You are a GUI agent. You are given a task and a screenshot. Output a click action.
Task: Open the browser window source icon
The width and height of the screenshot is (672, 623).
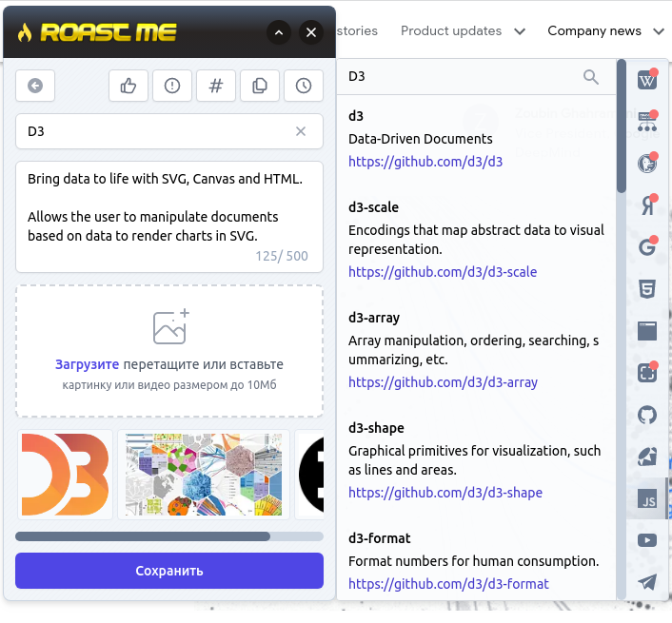click(647, 331)
